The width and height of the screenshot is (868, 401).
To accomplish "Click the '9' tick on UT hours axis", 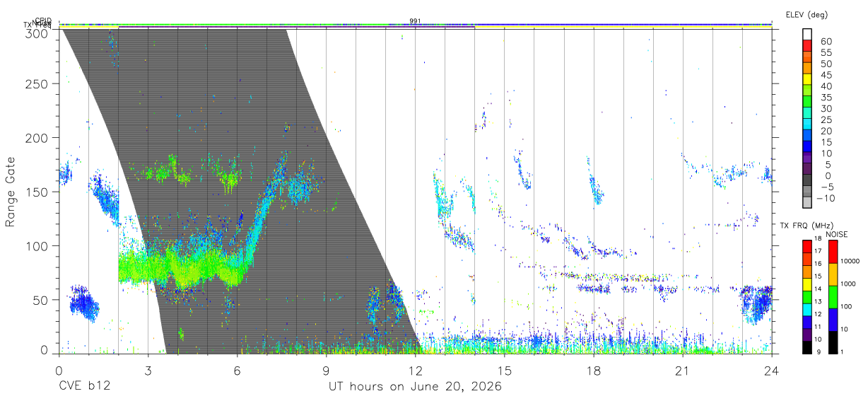I will (326, 371).
